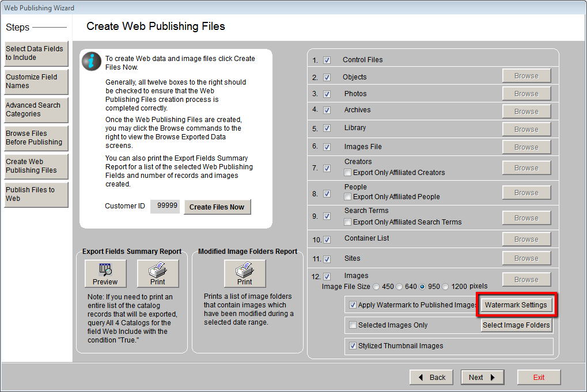587x392 pixels.
Task: Go to Back with left arrow button
Action: coord(431,377)
